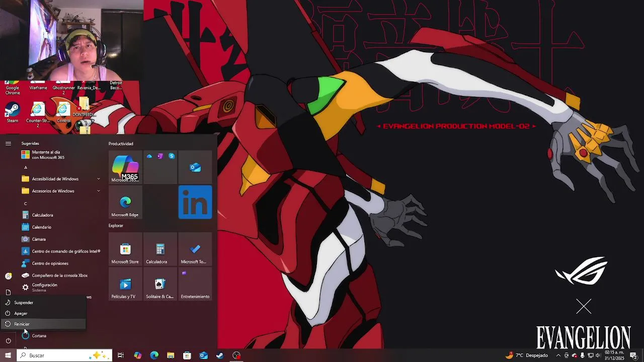
Task: Open Outlook from the taskbar
Action: [x=203, y=355]
